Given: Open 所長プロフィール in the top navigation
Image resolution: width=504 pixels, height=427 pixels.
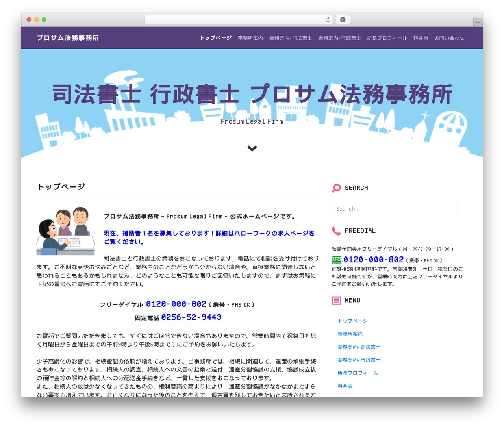Looking at the screenshot, I should point(387,38).
